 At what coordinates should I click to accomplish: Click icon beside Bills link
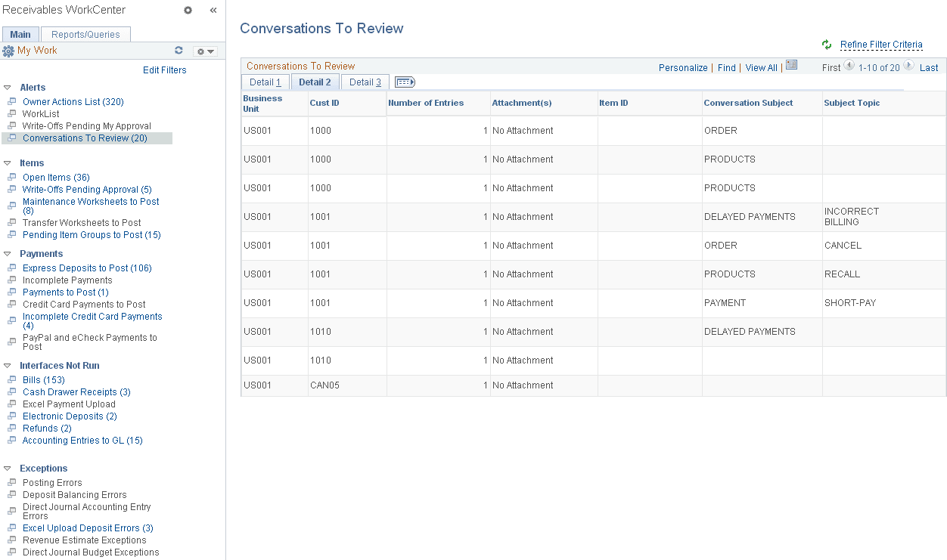[11, 379]
